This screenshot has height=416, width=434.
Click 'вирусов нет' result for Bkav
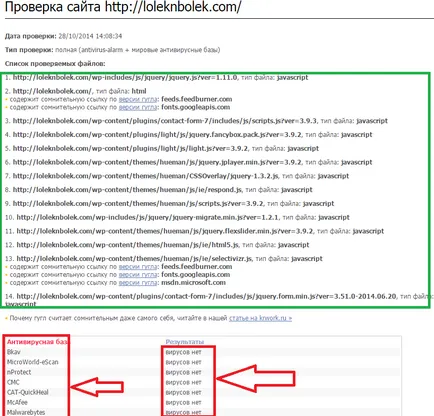(x=184, y=352)
